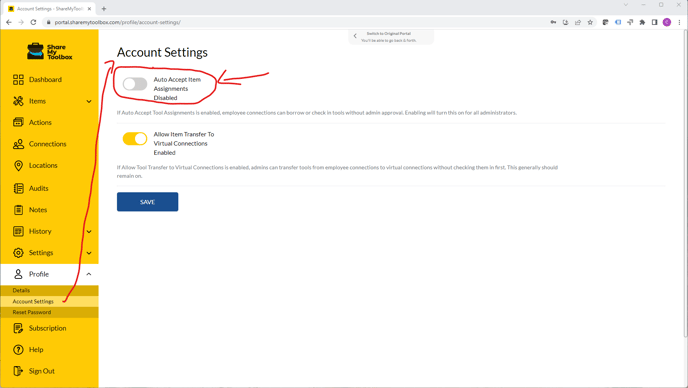Open the Locations pin icon

click(18, 165)
